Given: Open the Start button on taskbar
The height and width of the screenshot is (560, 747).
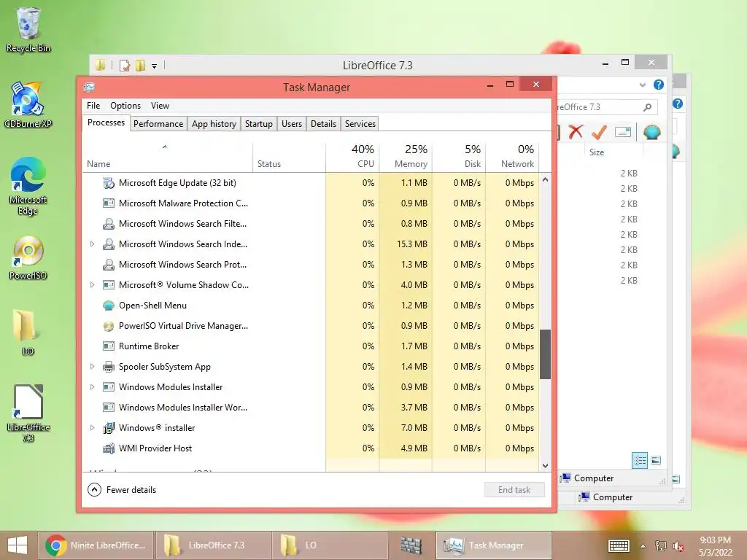Looking at the screenshot, I should coord(18,545).
